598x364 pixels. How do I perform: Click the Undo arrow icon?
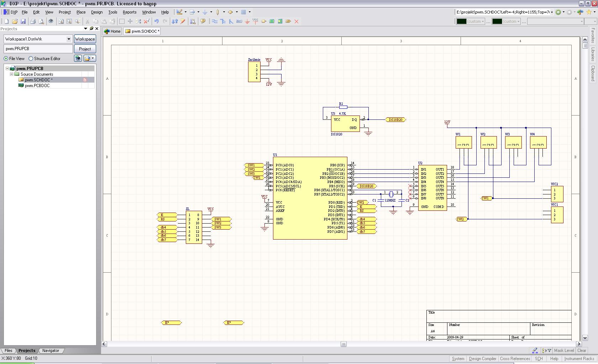tap(156, 21)
